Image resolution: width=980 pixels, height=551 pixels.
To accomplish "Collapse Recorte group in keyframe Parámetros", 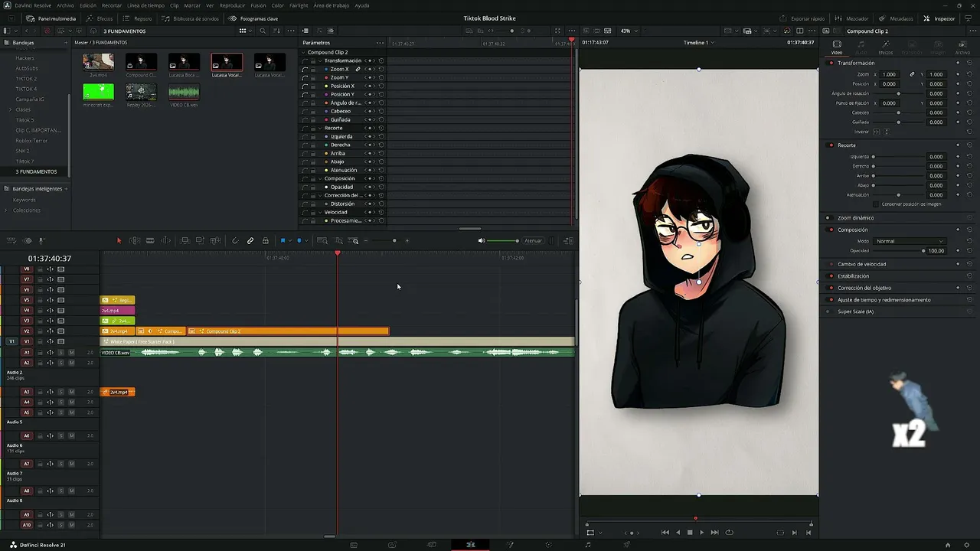I will click(x=320, y=128).
